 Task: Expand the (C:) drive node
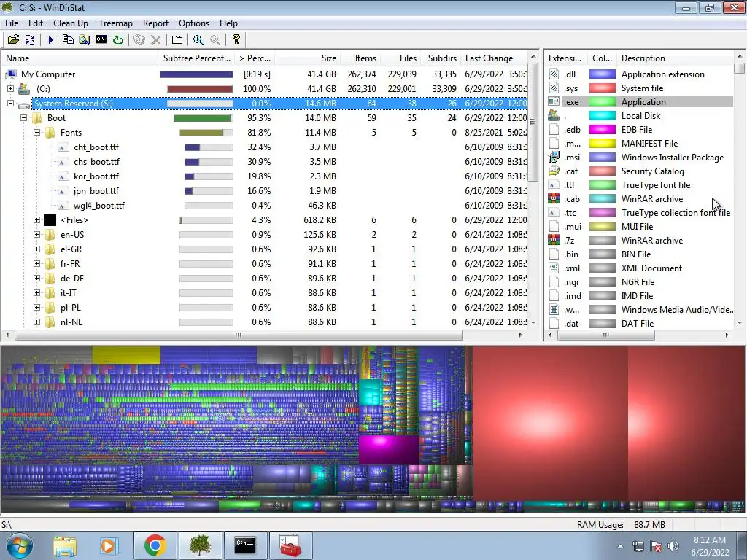[10, 88]
